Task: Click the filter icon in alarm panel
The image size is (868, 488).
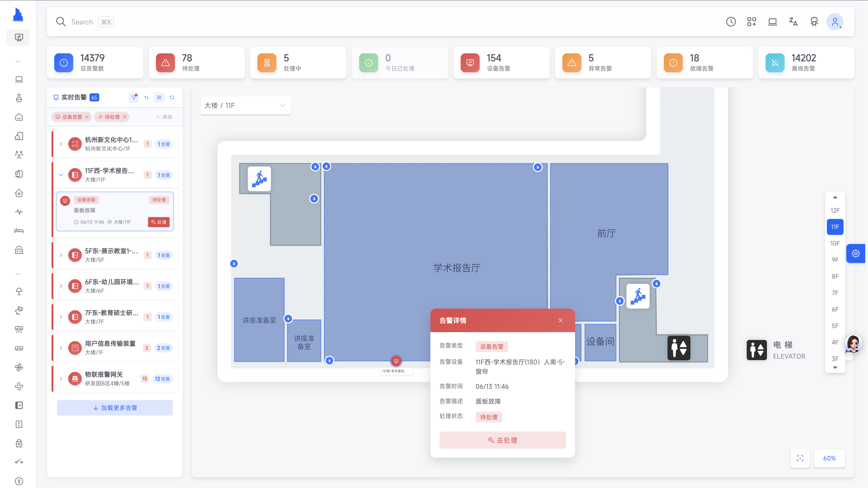Action: (134, 97)
